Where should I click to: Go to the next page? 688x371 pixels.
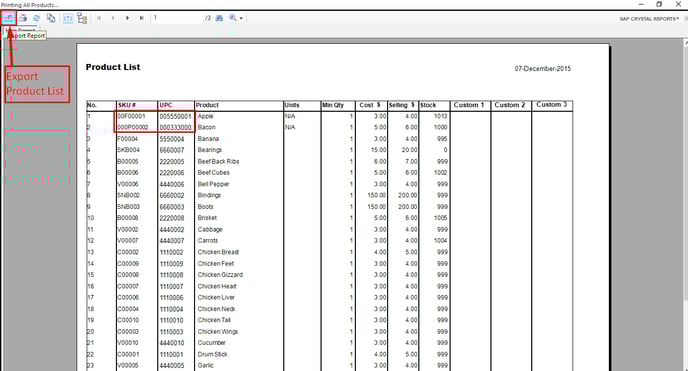coord(128,18)
